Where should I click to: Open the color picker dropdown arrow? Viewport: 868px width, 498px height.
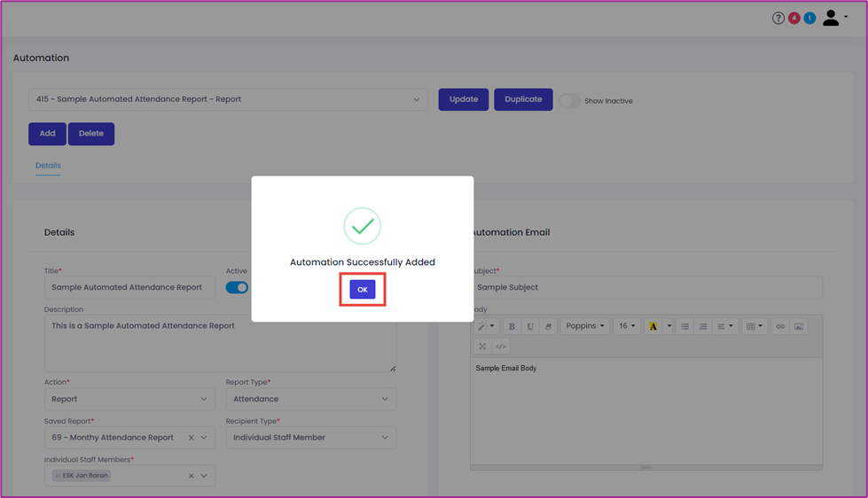point(669,326)
